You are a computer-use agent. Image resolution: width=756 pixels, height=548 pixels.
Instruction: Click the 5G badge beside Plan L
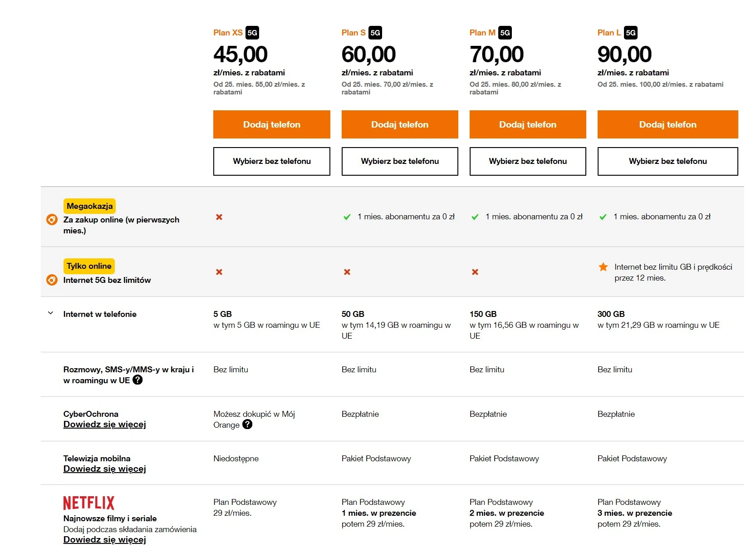click(631, 33)
